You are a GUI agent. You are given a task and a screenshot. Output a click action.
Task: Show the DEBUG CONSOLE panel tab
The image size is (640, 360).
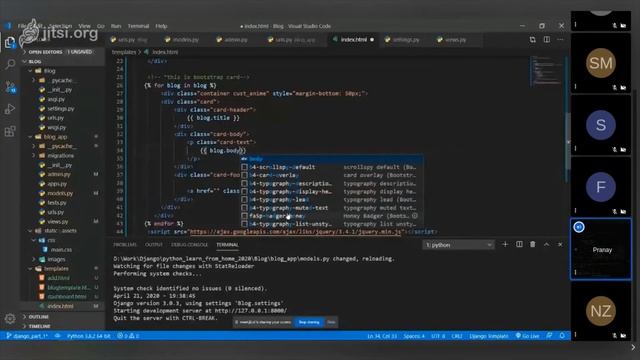(189, 244)
